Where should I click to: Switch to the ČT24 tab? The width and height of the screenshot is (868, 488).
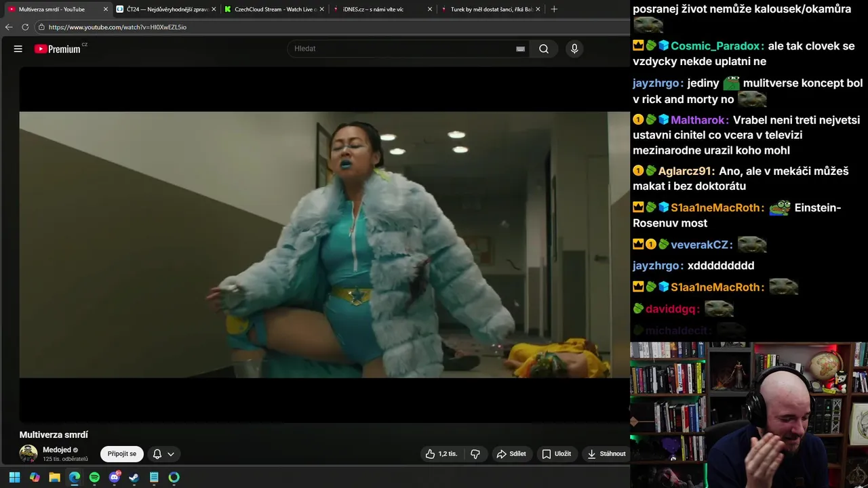pos(167,9)
